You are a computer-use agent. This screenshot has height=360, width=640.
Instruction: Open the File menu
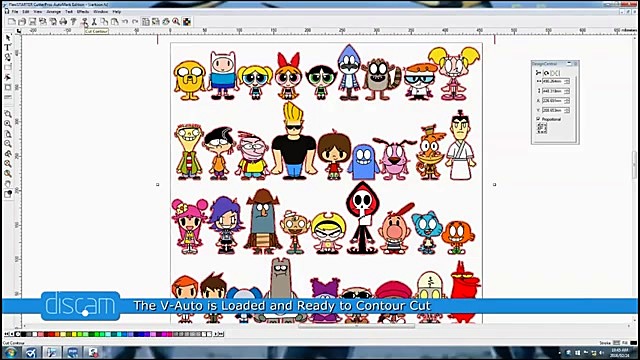tap(15, 12)
